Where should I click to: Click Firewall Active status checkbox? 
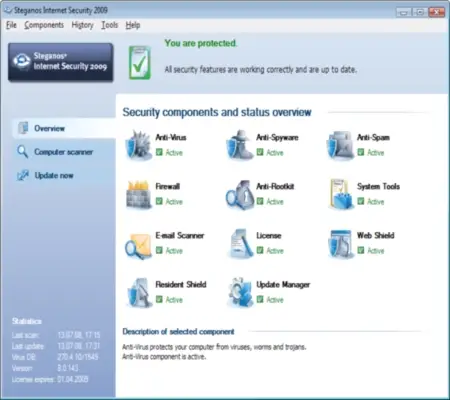click(159, 201)
